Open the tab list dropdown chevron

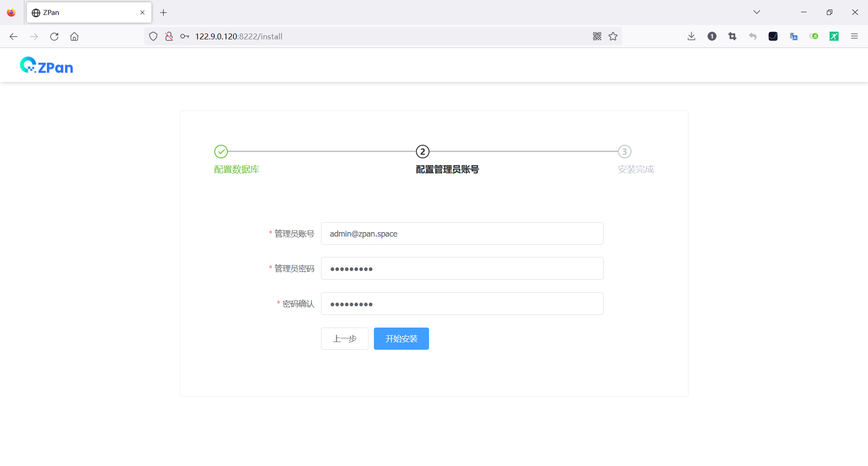(x=757, y=12)
